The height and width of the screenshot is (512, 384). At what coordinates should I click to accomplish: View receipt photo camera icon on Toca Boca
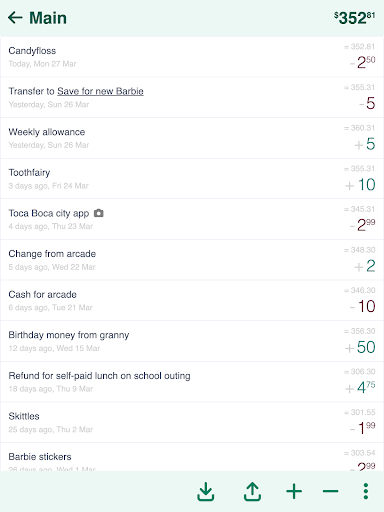99,213
